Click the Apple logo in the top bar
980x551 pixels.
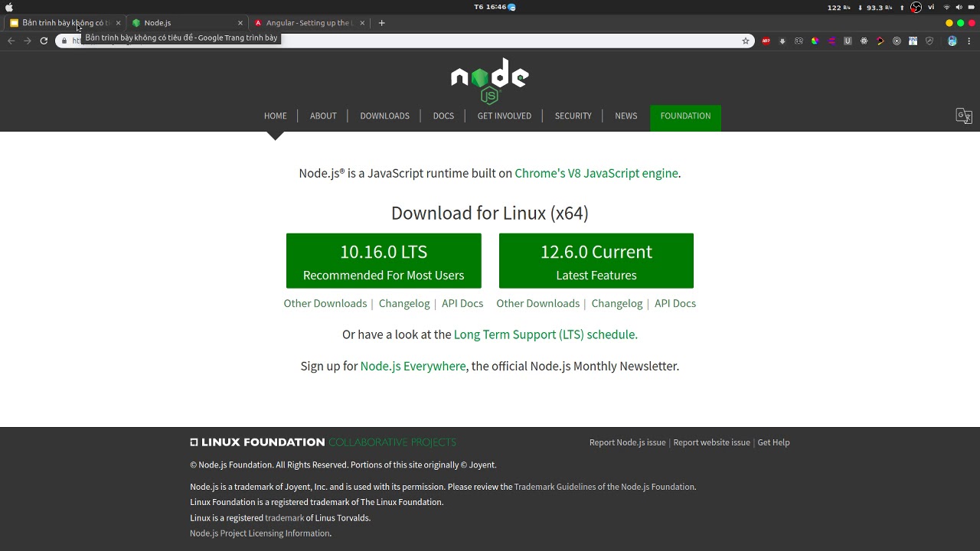click(x=9, y=7)
